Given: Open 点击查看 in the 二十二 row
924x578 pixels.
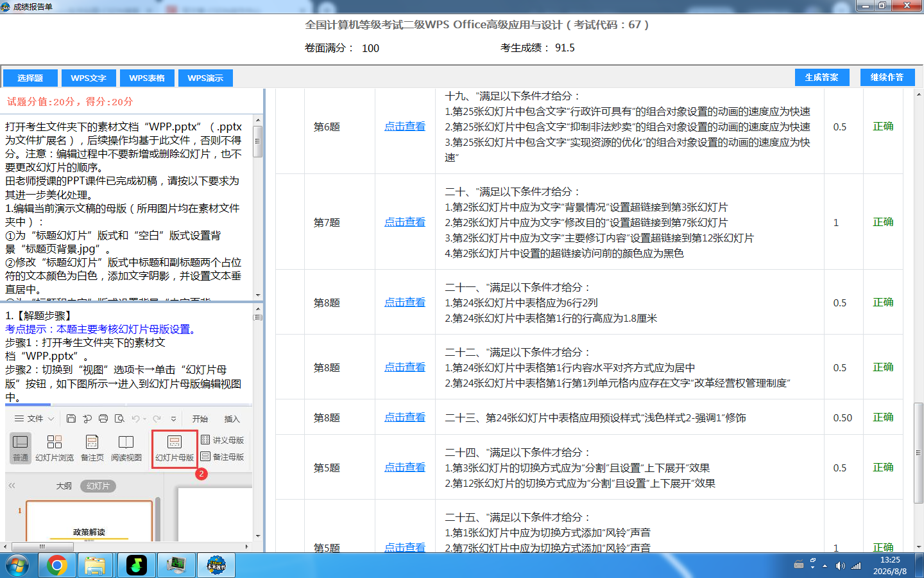Looking at the screenshot, I should (x=405, y=367).
